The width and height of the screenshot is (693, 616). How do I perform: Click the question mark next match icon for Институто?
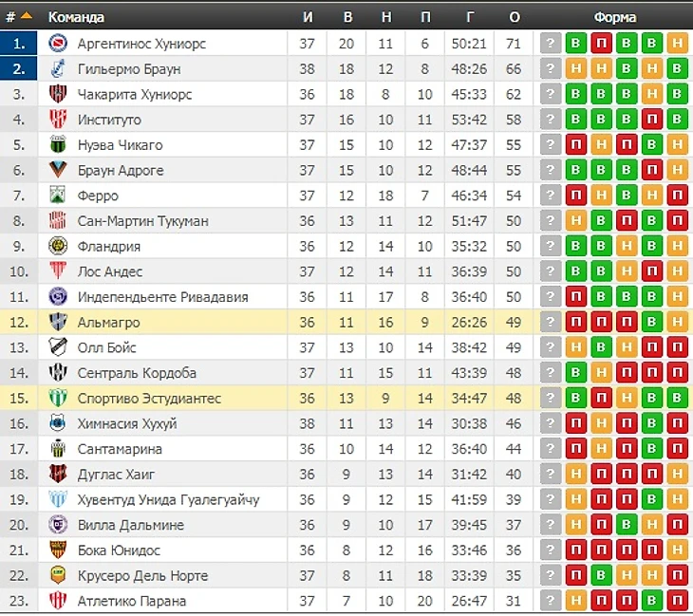pyautogui.click(x=551, y=120)
